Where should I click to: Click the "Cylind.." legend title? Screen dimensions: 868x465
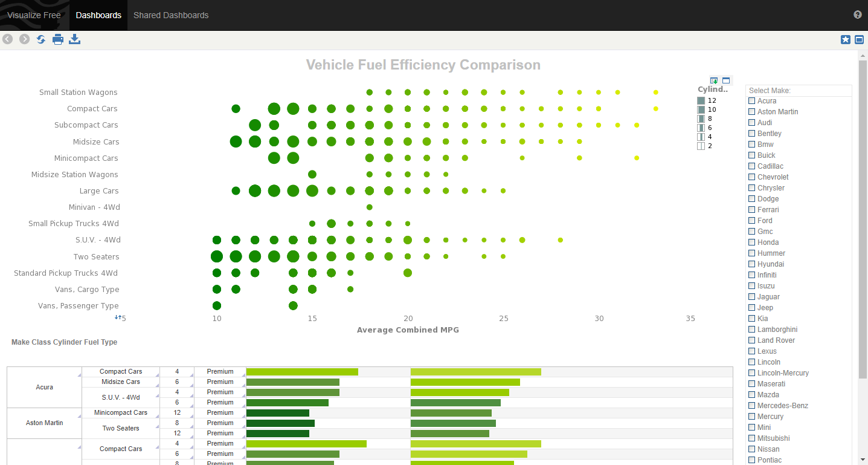(x=713, y=90)
